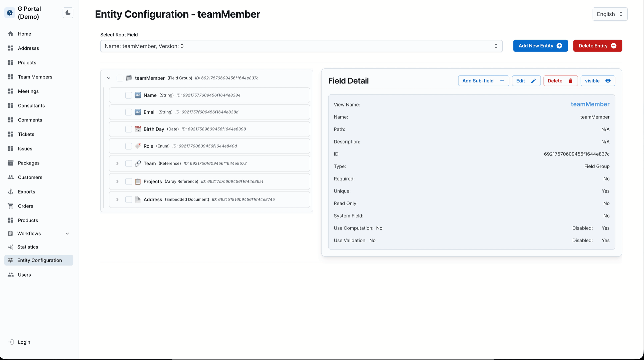This screenshot has height=360, width=644.
Task: Expand the Address embedded document field
Action: 117,200
